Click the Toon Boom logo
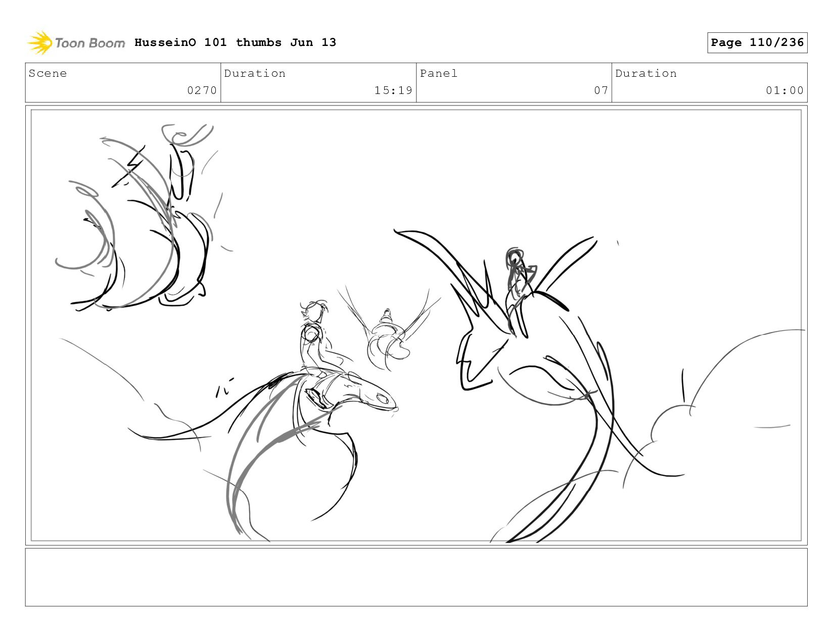This screenshot has width=834, height=644. click(x=76, y=42)
